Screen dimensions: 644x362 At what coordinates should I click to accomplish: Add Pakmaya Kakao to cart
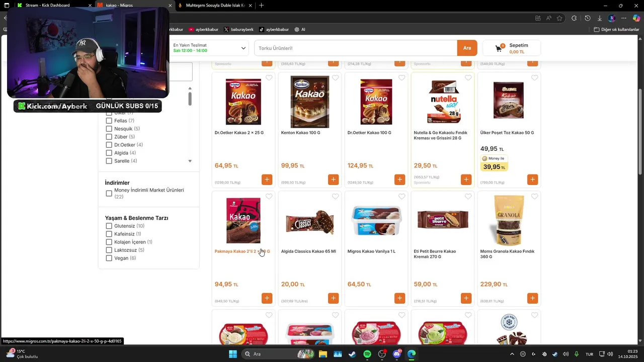pos(267,298)
